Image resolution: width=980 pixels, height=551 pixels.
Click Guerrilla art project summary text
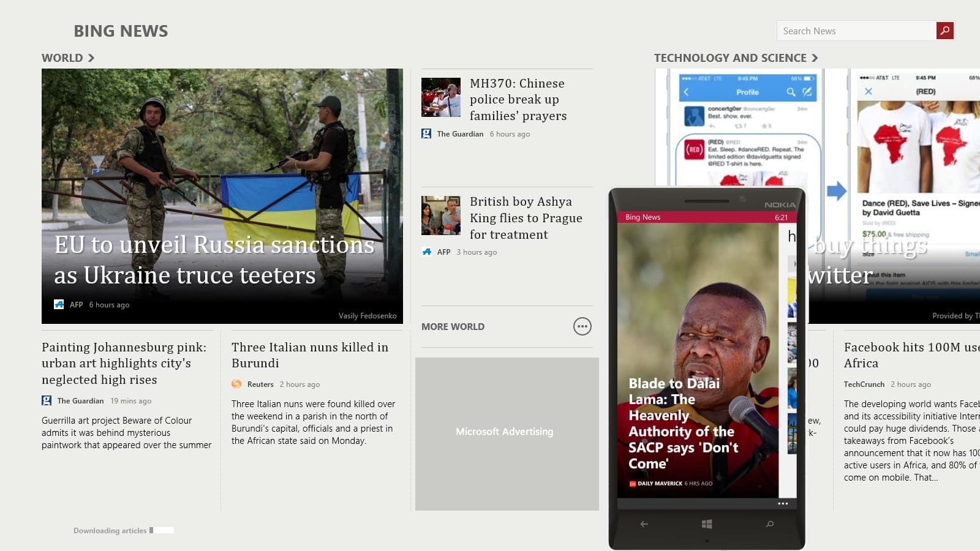click(x=127, y=433)
